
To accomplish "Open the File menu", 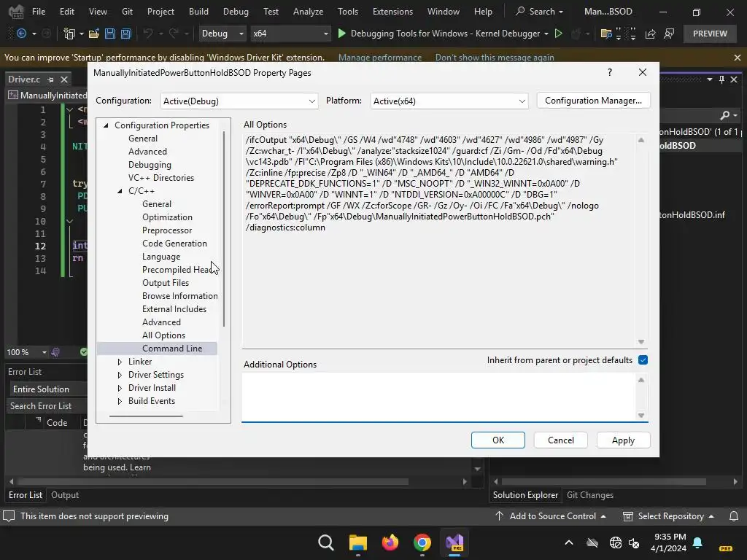I will tap(39, 12).
